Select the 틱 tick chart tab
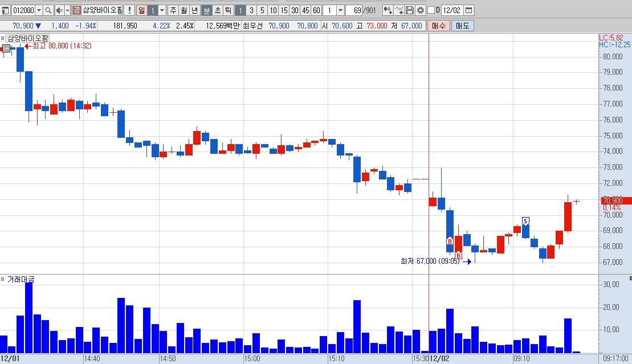The width and height of the screenshot is (632, 364). pyautogui.click(x=228, y=10)
